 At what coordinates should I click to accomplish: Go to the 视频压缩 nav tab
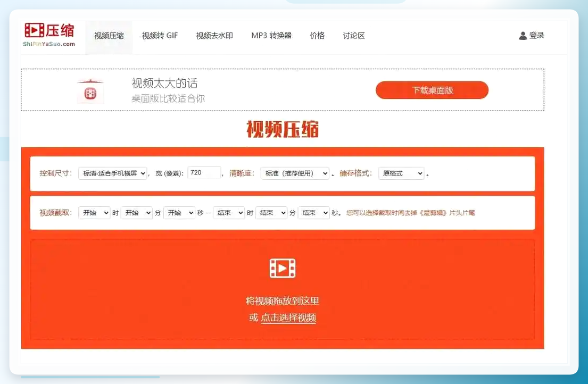pos(109,36)
